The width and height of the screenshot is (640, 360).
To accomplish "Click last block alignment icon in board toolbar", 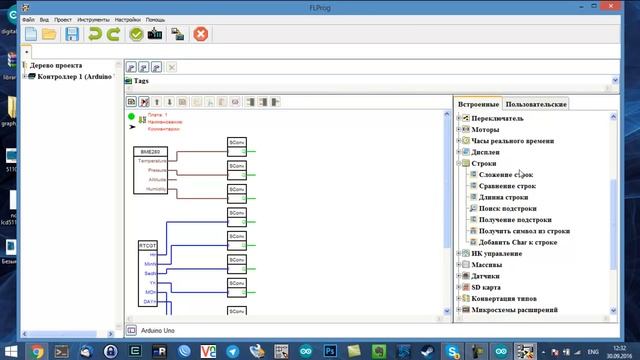I will pyautogui.click(x=276, y=102).
